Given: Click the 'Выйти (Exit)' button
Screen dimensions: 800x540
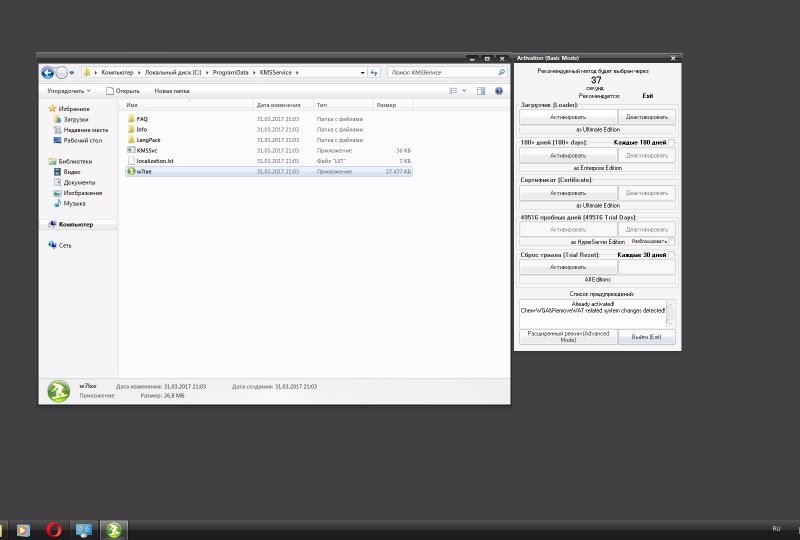Looking at the screenshot, I should coord(646,337).
